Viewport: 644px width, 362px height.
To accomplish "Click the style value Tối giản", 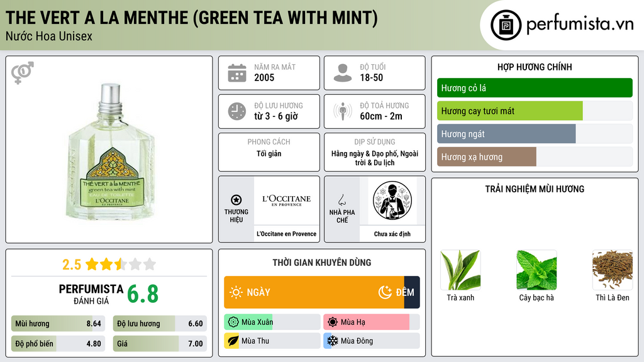I will [269, 153].
